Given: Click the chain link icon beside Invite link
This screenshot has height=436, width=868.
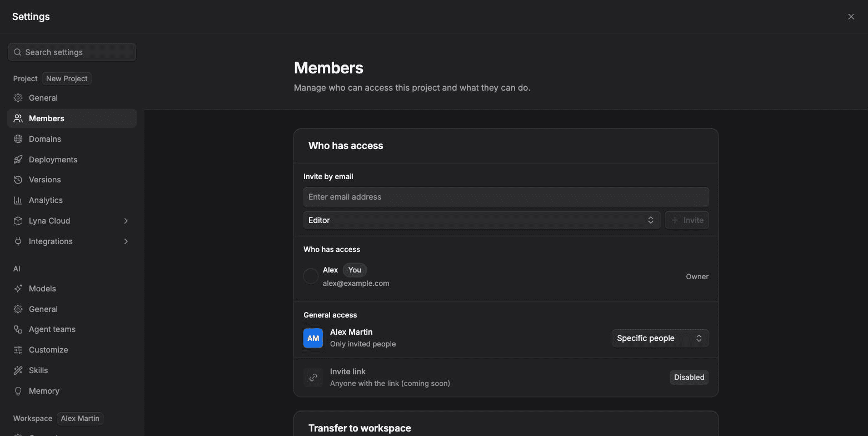Looking at the screenshot, I should point(313,377).
